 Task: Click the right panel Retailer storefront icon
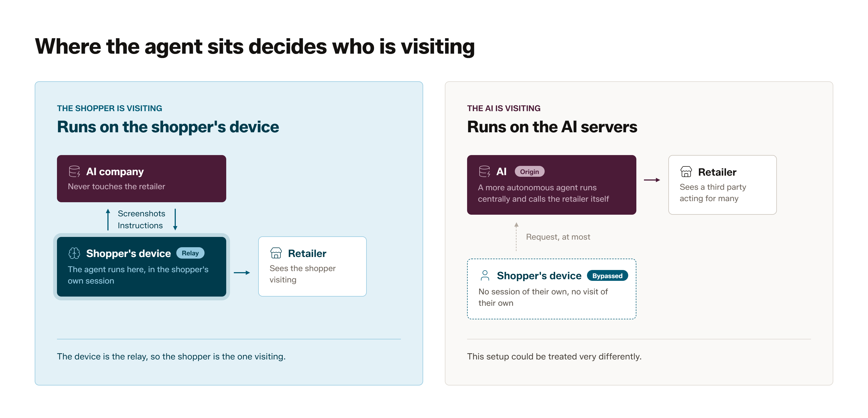(686, 171)
